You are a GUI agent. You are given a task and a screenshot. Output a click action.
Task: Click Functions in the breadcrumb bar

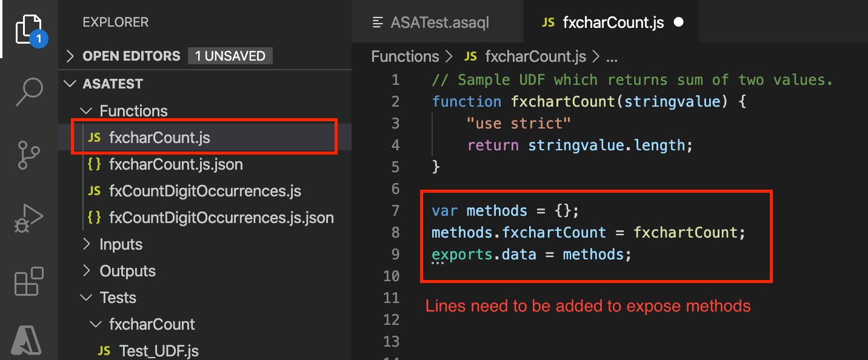point(405,56)
